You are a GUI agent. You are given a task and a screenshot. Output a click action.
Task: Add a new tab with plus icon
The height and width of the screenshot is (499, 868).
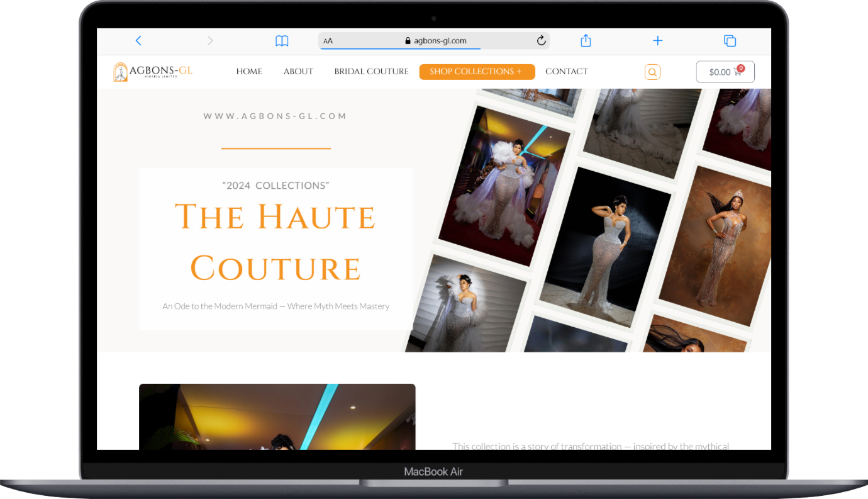[658, 41]
